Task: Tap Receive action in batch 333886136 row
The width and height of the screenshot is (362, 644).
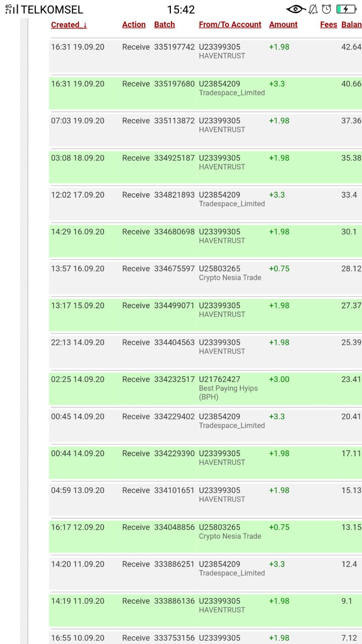Action: point(136,601)
